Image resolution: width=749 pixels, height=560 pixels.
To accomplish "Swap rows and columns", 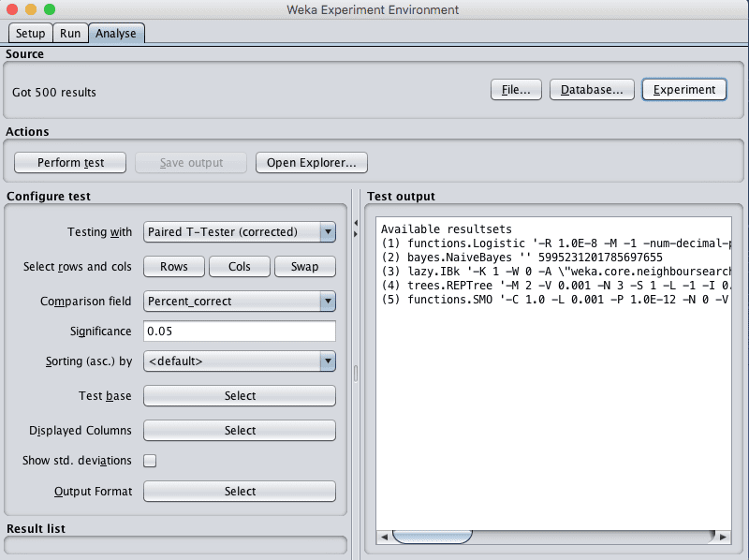I will click(x=305, y=267).
